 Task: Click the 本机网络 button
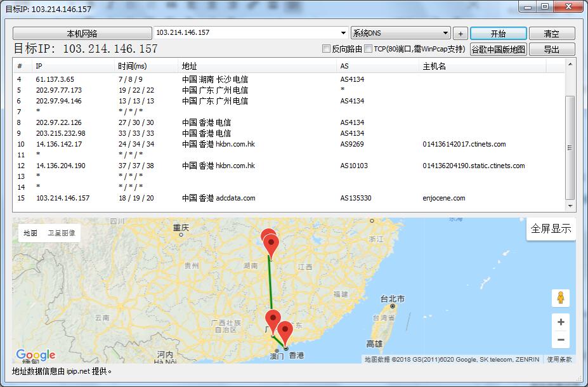point(82,34)
